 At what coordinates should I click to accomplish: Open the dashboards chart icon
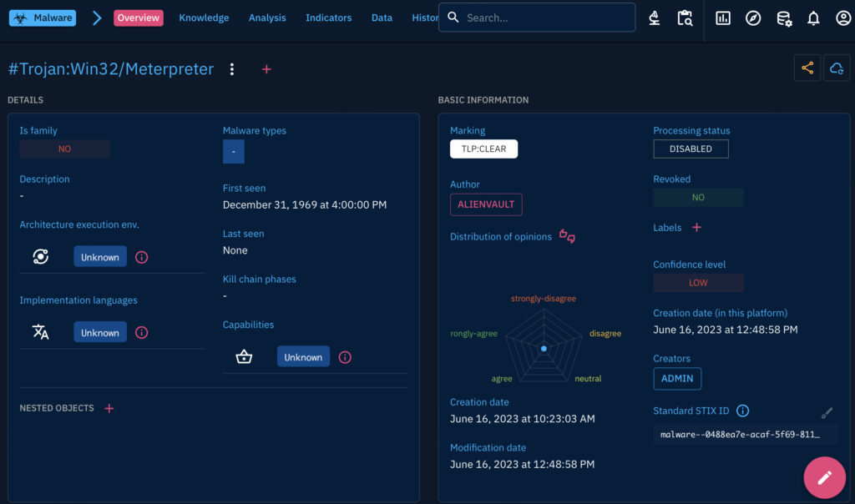pyautogui.click(x=723, y=18)
